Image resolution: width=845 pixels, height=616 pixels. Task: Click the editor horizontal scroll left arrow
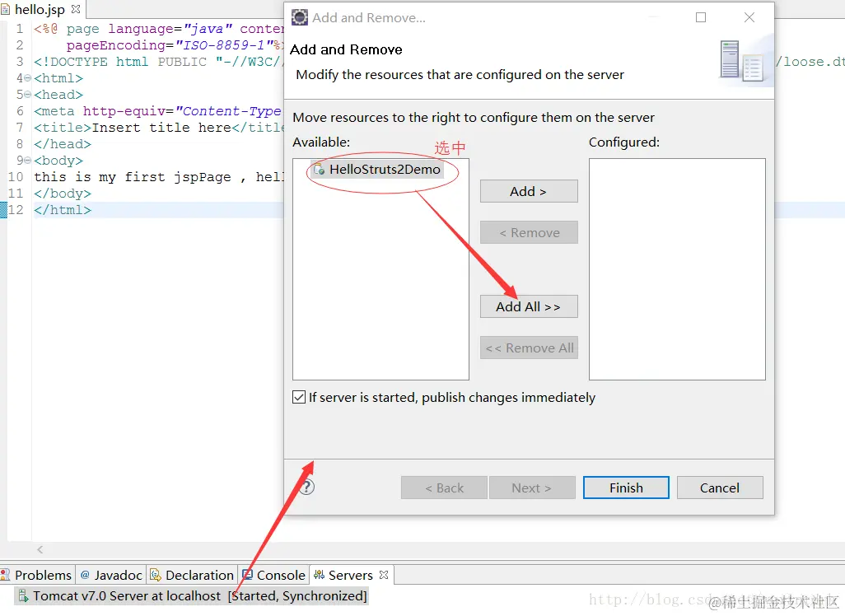coord(40,550)
